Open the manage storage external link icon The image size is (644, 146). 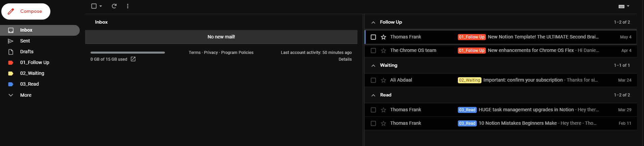(x=133, y=59)
